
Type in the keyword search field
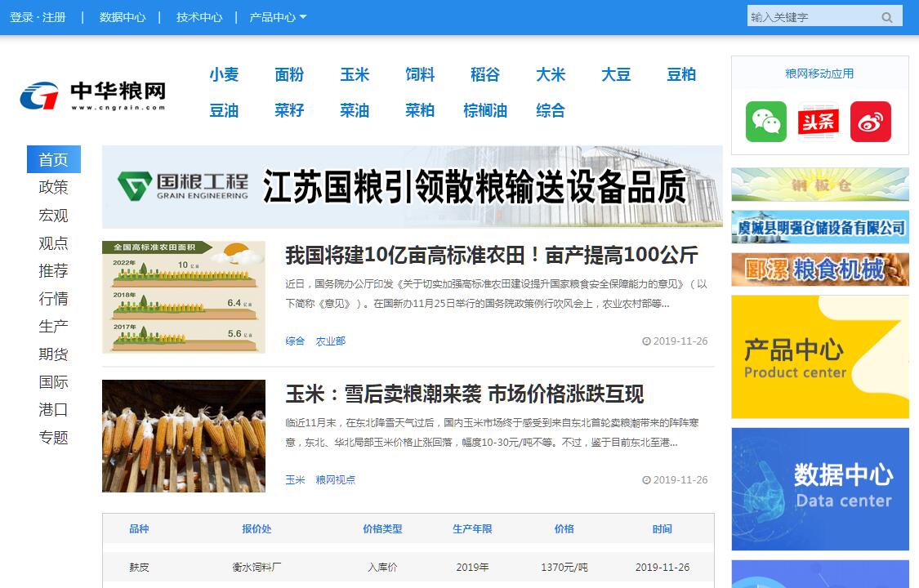[811, 17]
